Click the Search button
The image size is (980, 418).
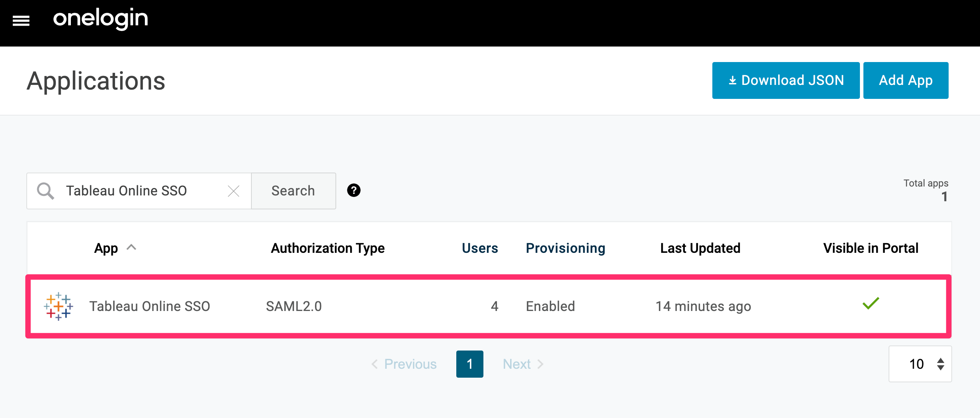(293, 191)
